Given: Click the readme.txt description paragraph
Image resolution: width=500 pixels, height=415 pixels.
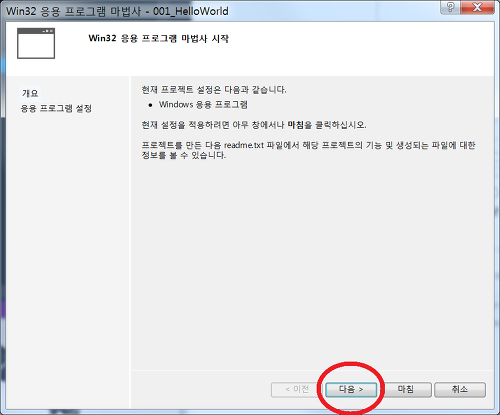Looking at the screenshot, I should [x=308, y=150].
